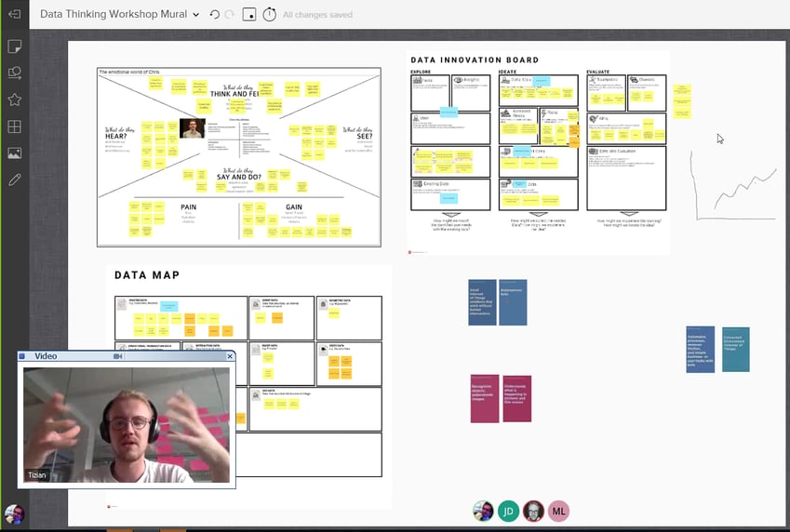Viewport: 790px width, 532px height.
Task: Select the 'Connected Environment' teal card
Action: point(736,350)
